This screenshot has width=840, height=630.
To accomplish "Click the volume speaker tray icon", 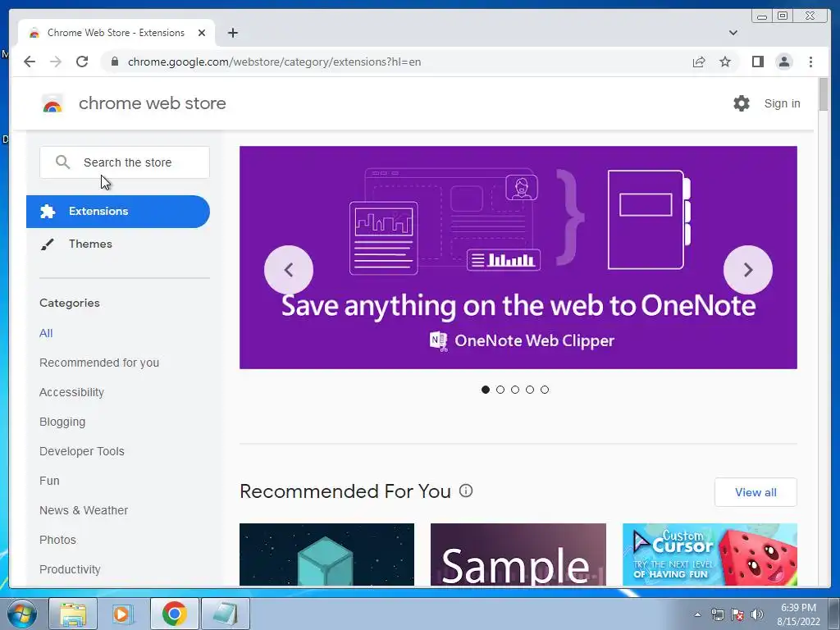I will [x=757, y=614].
